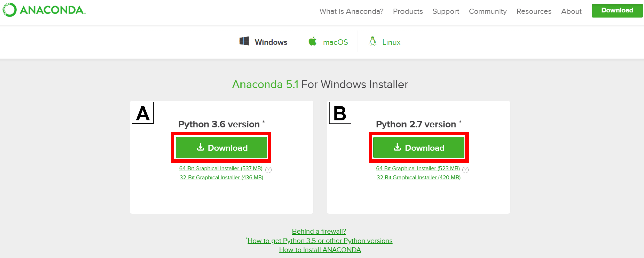Select the Linux penguin icon
The image size is (644, 258).
[372, 41]
